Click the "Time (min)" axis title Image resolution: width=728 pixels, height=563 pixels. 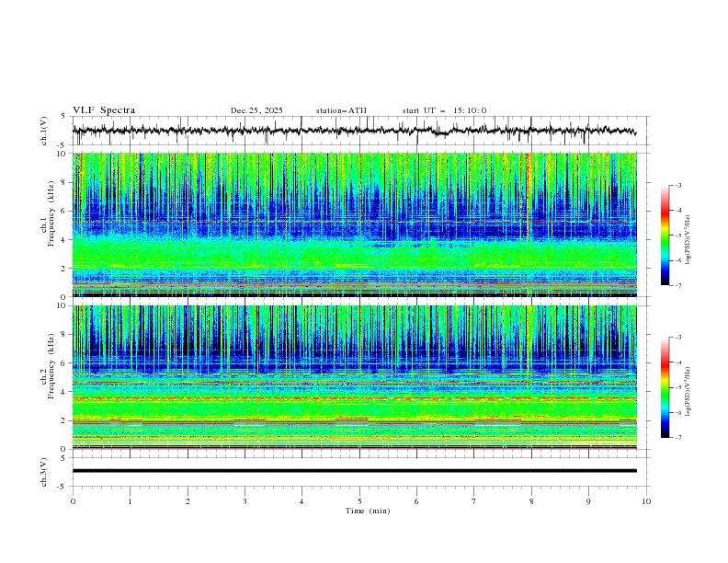[x=368, y=511]
